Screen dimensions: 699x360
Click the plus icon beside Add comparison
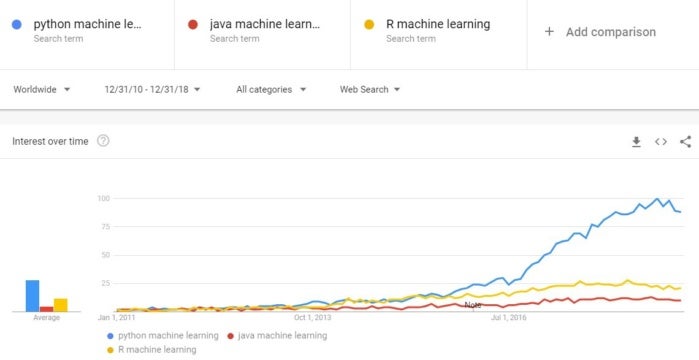point(549,32)
